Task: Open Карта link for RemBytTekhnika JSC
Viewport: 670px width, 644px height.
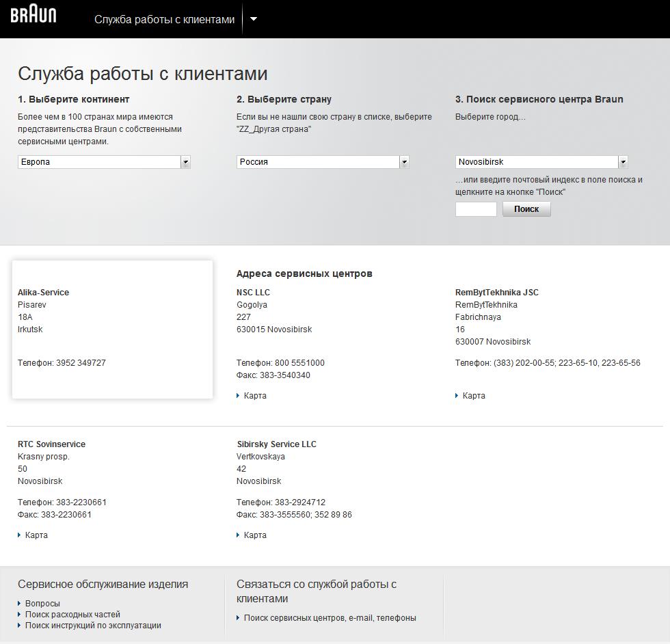Action: 474,396
